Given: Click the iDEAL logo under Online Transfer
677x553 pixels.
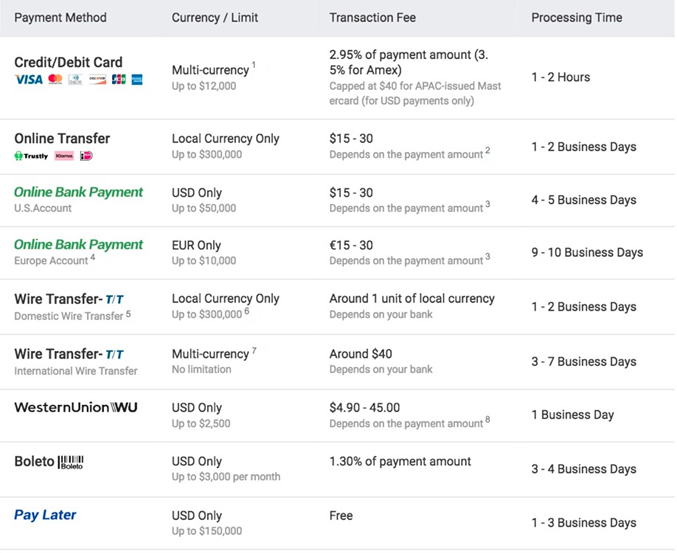Looking at the screenshot, I should (x=86, y=156).
